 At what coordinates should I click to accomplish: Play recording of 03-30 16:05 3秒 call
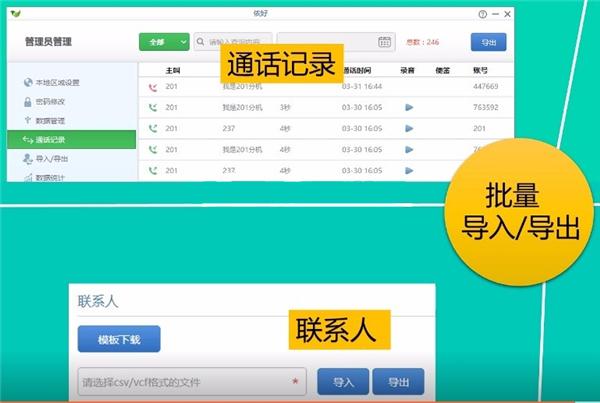409,107
